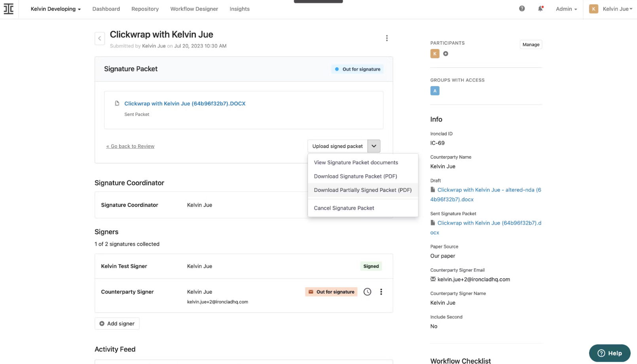This screenshot has width=637, height=364.
Task: Toggle the Upload signed packet dropdown arrow
Action: tap(374, 146)
